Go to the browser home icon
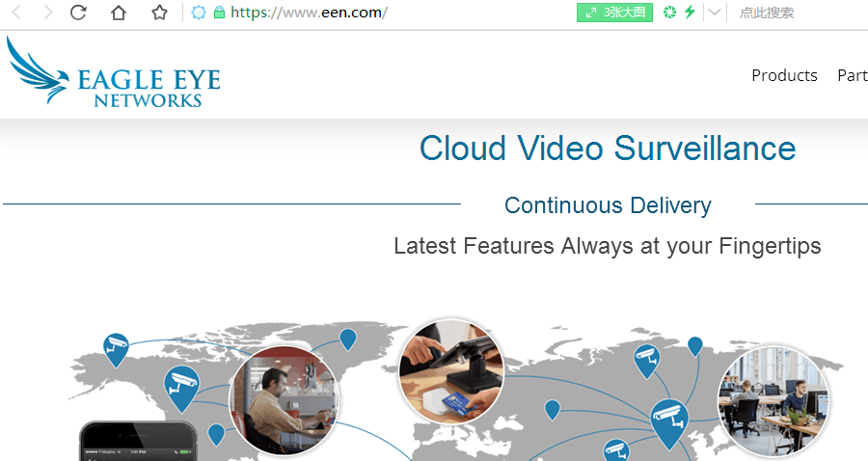Screen dimensions: 868x461 119,13
